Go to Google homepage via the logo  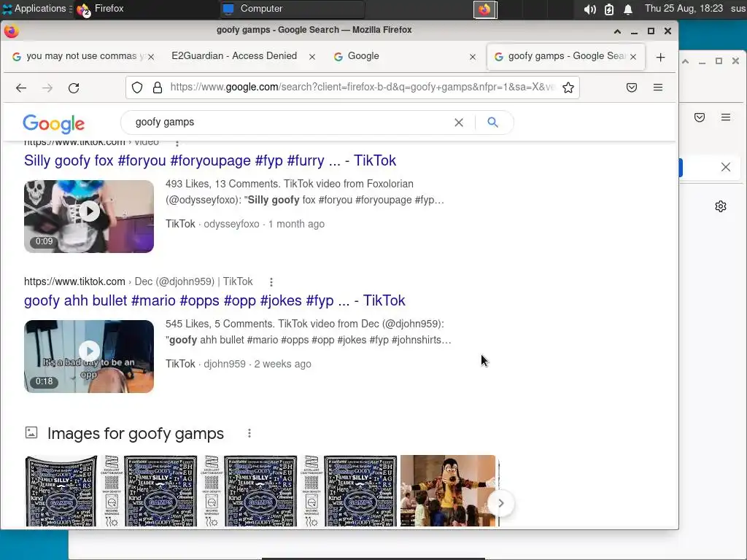54,124
